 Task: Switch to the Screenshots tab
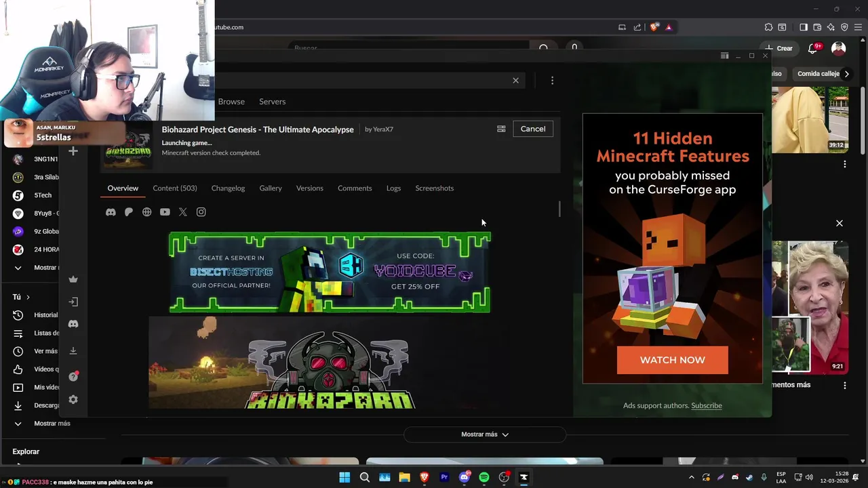pos(435,188)
